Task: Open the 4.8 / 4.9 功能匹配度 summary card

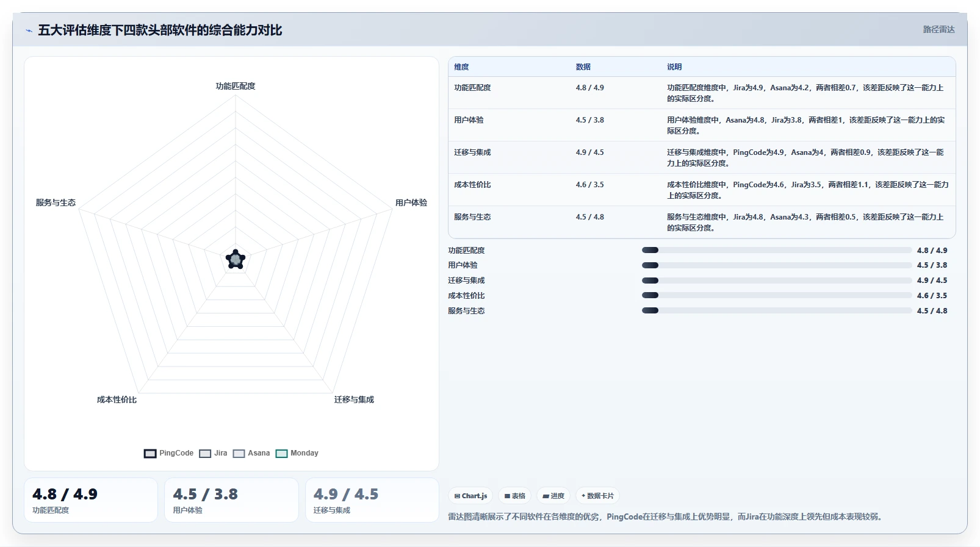Action: click(91, 500)
